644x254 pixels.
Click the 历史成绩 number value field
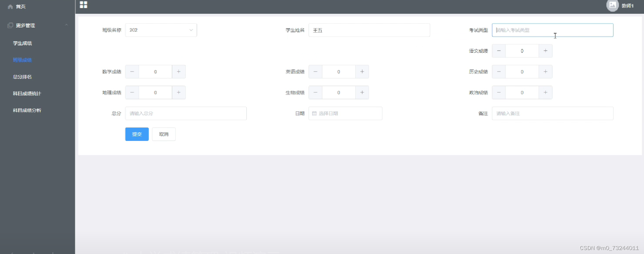click(x=522, y=72)
